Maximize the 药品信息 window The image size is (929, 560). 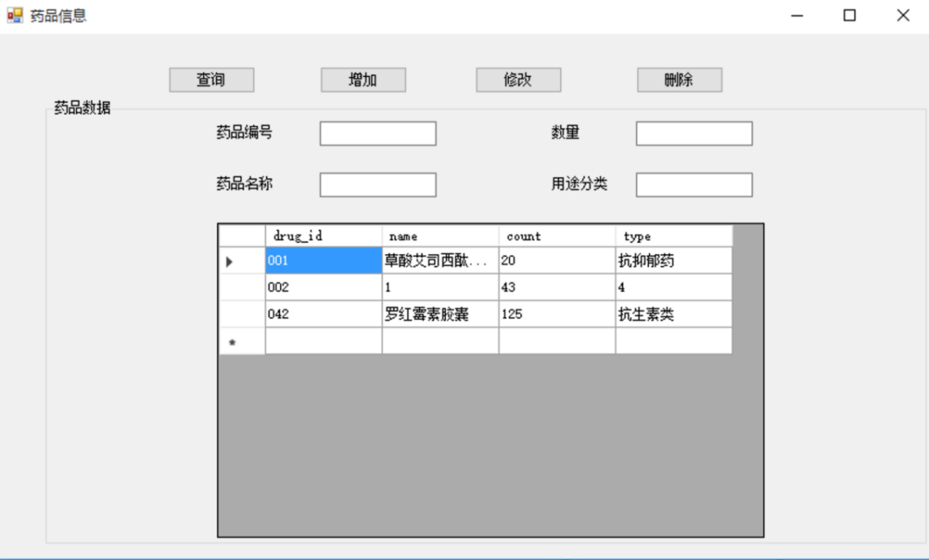pos(849,16)
